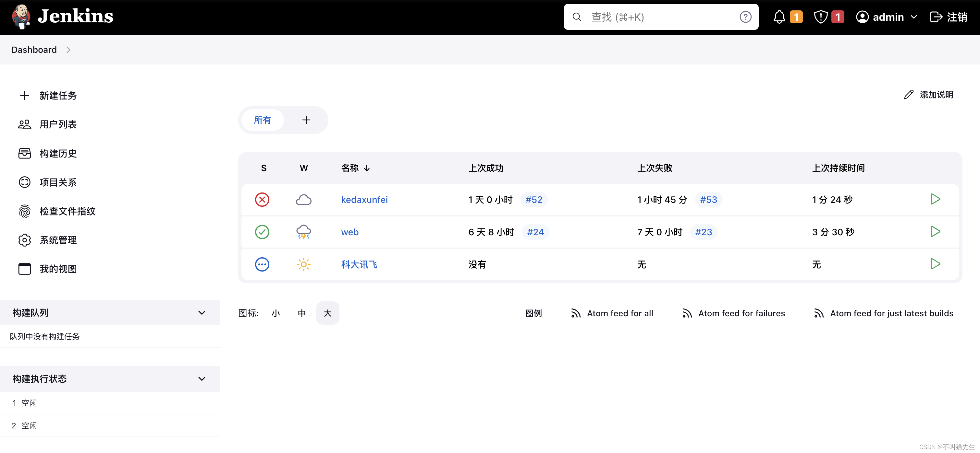
Task: Add a new view with the plus tab
Action: [x=306, y=120]
